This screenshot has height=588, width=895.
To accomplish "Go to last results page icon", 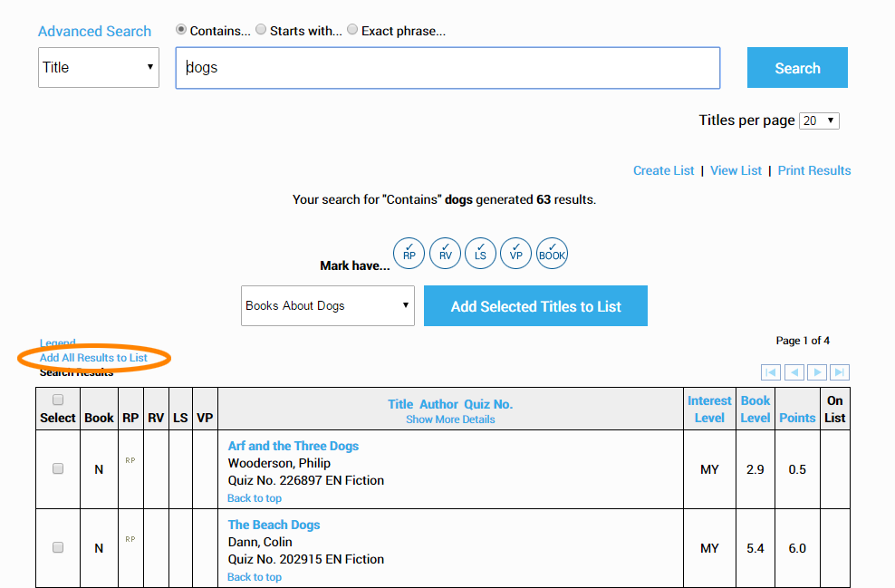I will [840, 372].
